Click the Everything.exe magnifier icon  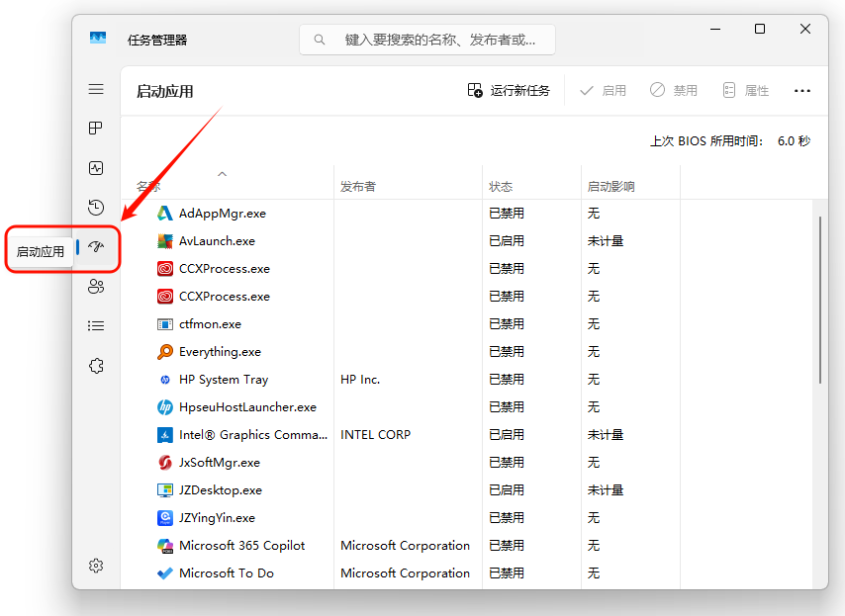pos(165,352)
